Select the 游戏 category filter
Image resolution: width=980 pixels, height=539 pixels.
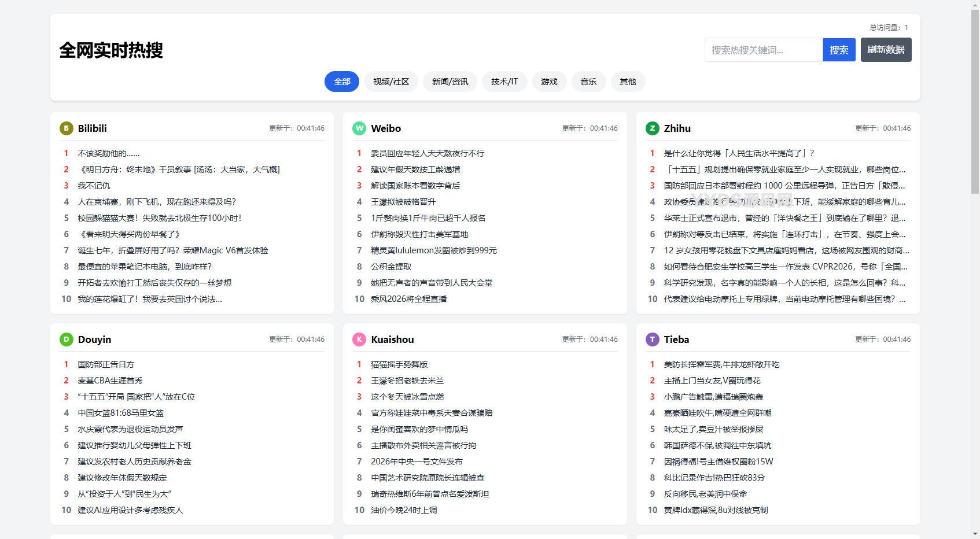pyautogui.click(x=548, y=82)
